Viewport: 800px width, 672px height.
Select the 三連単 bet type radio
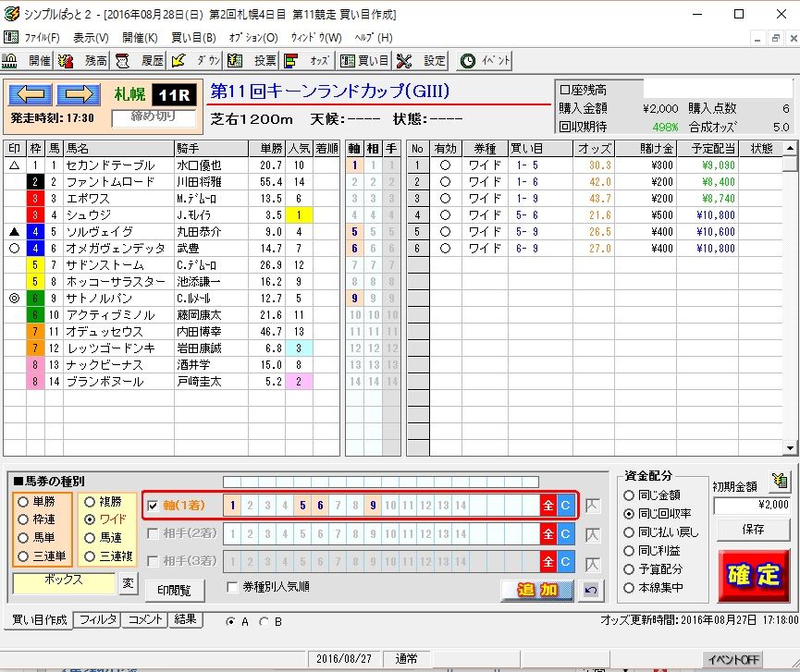point(23,556)
